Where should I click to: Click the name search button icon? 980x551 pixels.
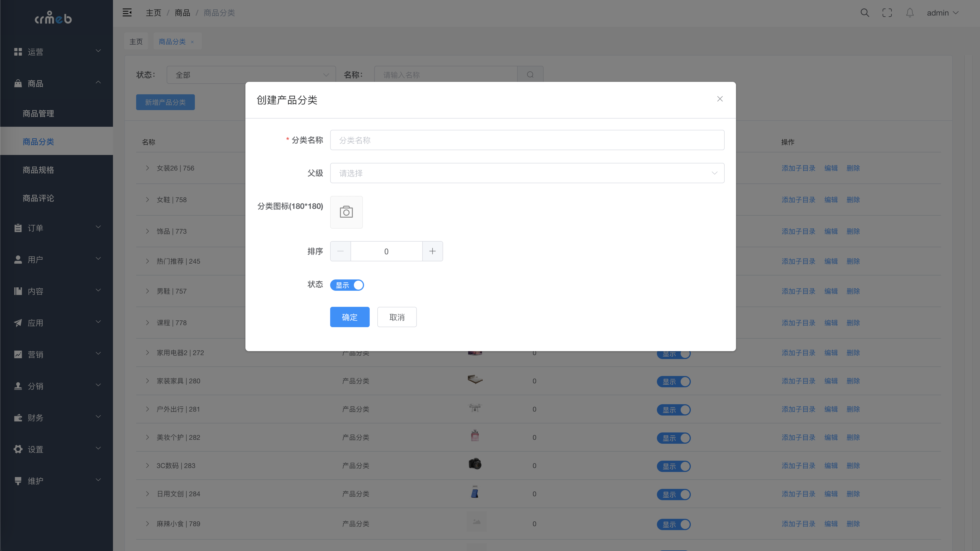[x=530, y=75]
